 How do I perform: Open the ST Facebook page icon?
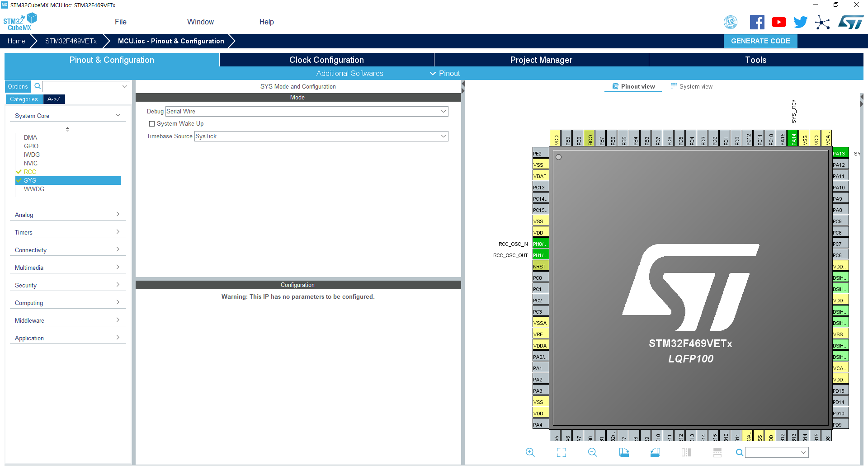[x=757, y=22]
